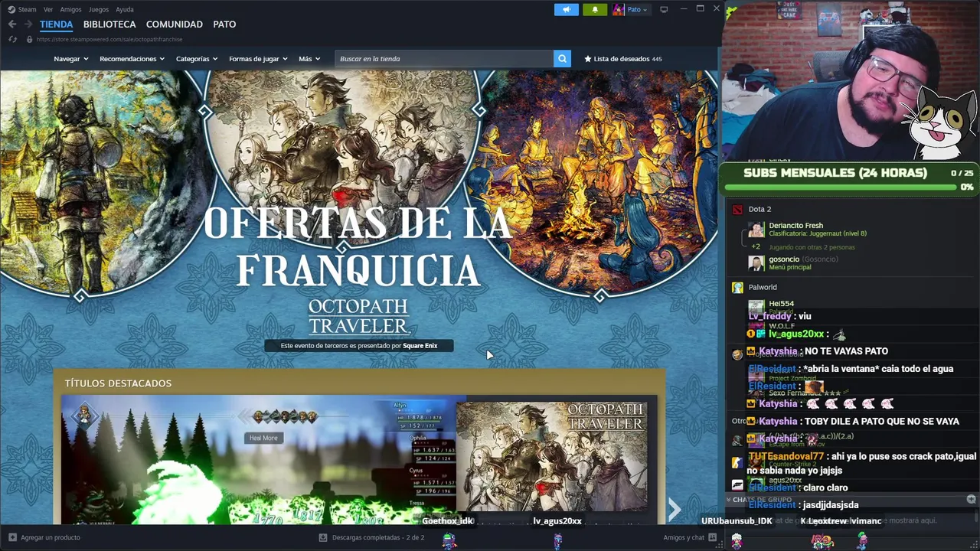Switch to the COMUNIDAD tab
The image size is (980, 551).
175,24
